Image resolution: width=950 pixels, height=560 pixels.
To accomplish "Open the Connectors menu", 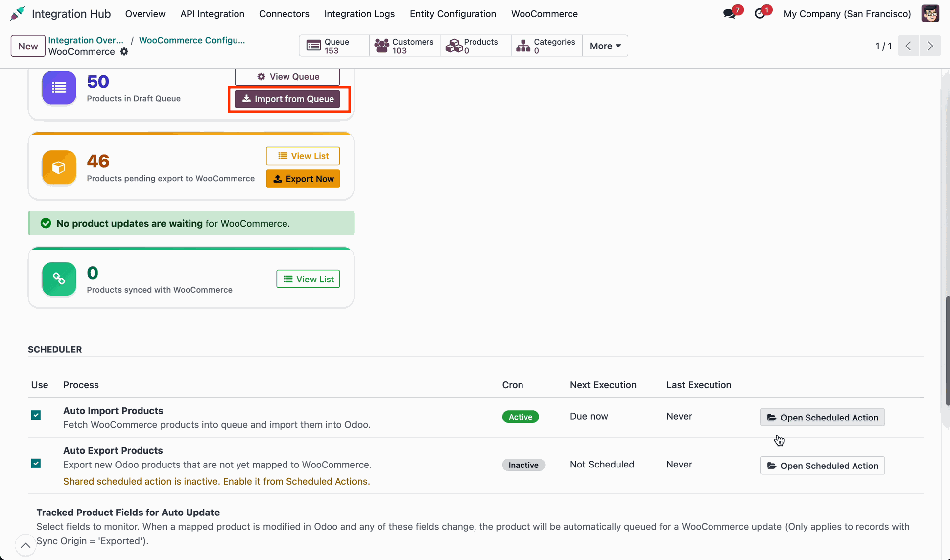I will click(285, 14).
